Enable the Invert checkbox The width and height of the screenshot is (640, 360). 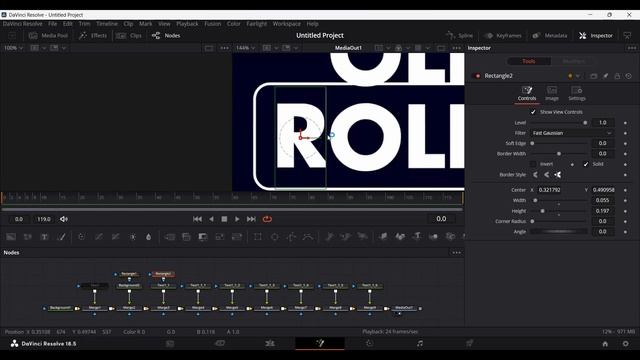533,164
